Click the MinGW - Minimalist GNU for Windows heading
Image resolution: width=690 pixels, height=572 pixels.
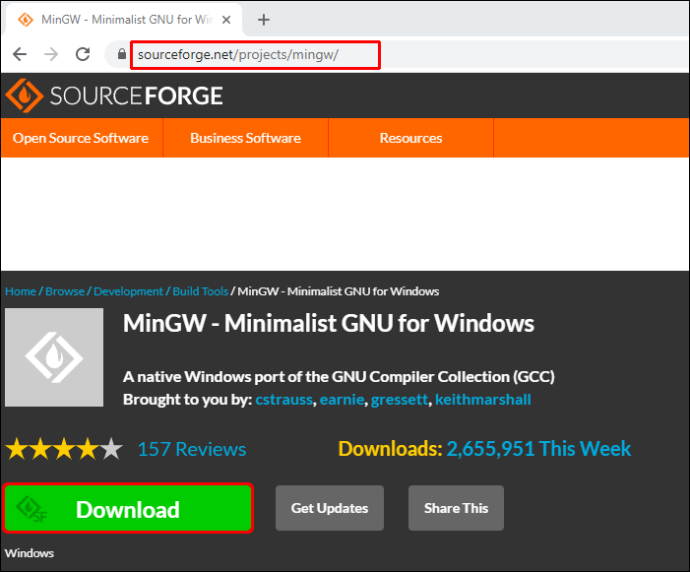(x=328, y=323)
